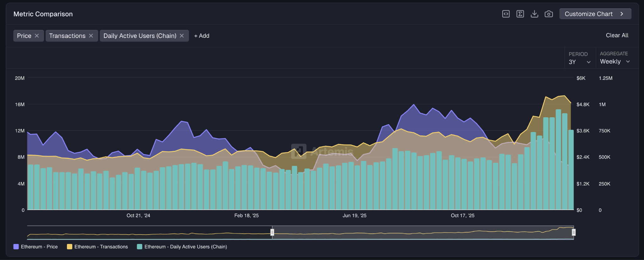The width and height of the screenshot is (644, 260).
Task: Remove the Daily Active Users (Chain) chip
Action: click(x=182, y=36)
